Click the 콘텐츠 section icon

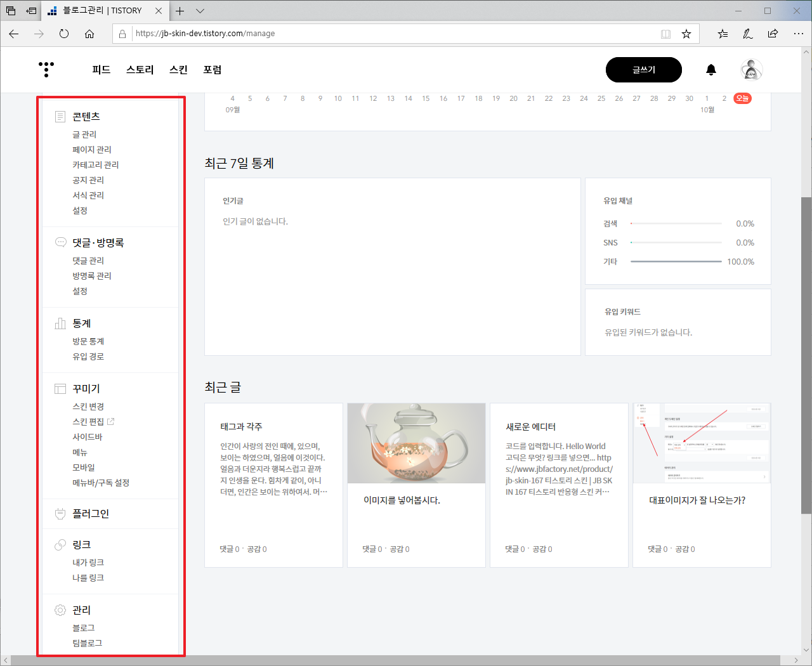pyautogui.click(x=60, y=117)
